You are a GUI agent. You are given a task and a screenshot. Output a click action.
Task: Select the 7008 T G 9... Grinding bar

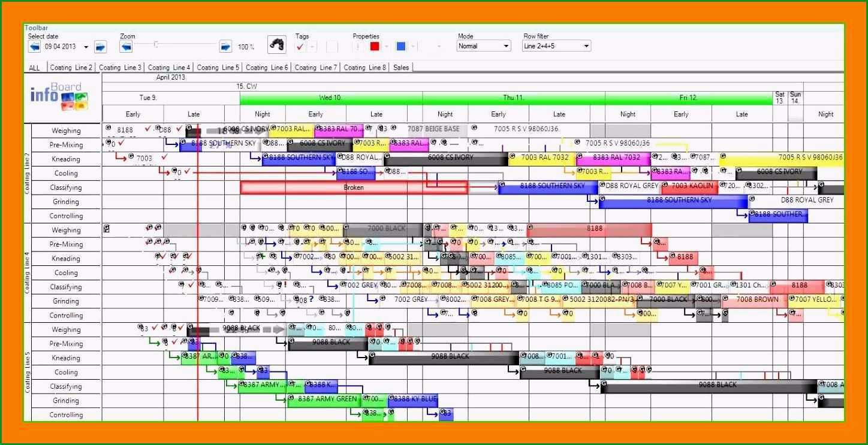pyautogui.click(x=539, y=300)
